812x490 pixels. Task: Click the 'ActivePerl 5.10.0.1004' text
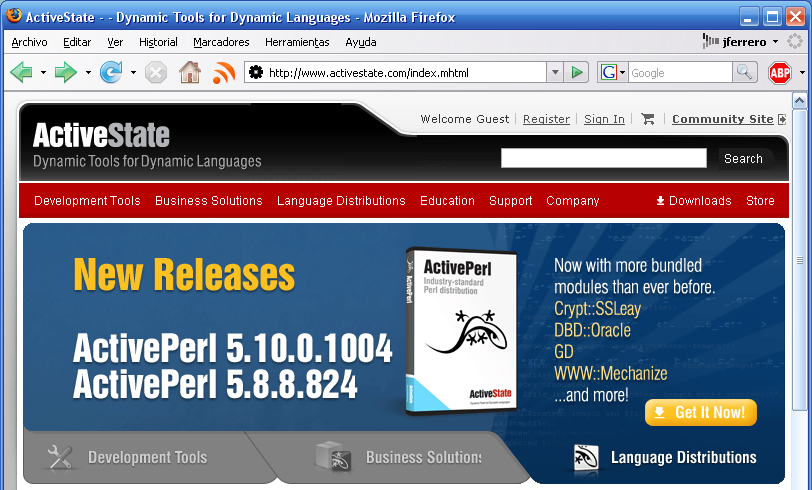(x=233, y=348)
